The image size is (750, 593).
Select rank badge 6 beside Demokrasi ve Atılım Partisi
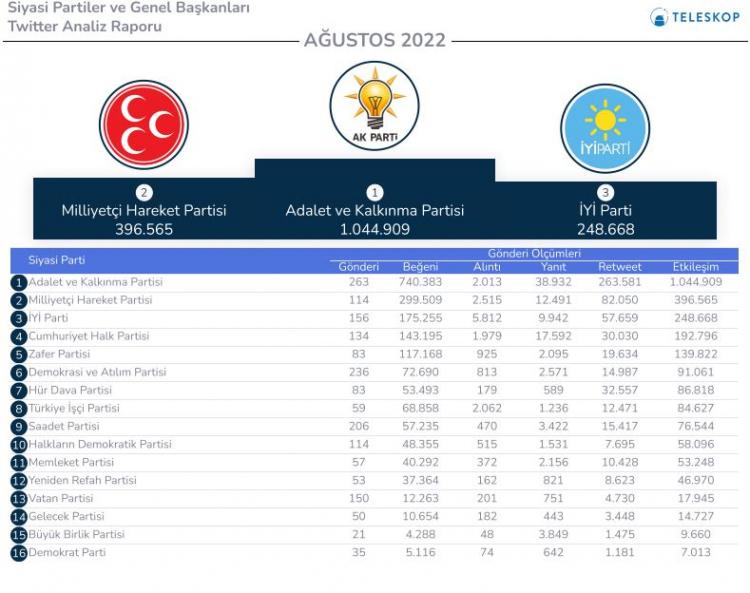point(19,373)
